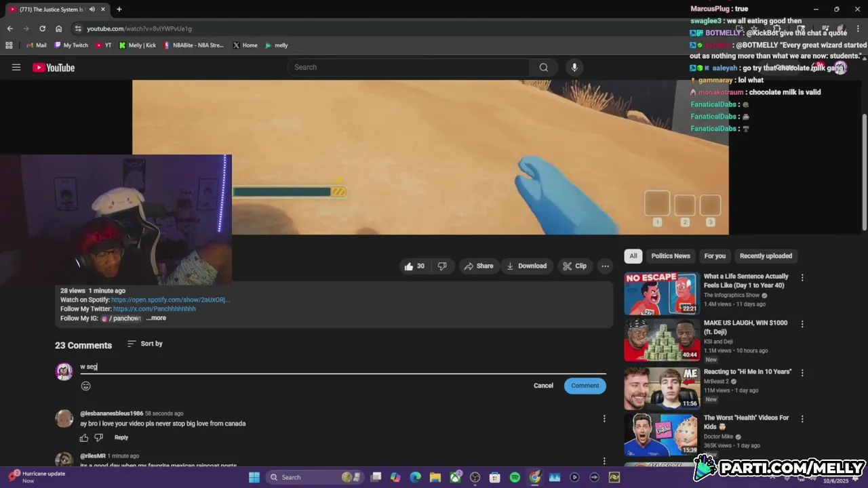Open options for the MrBeast 2 video
Viewport: 868px width, 488px height.
(802, 373)
